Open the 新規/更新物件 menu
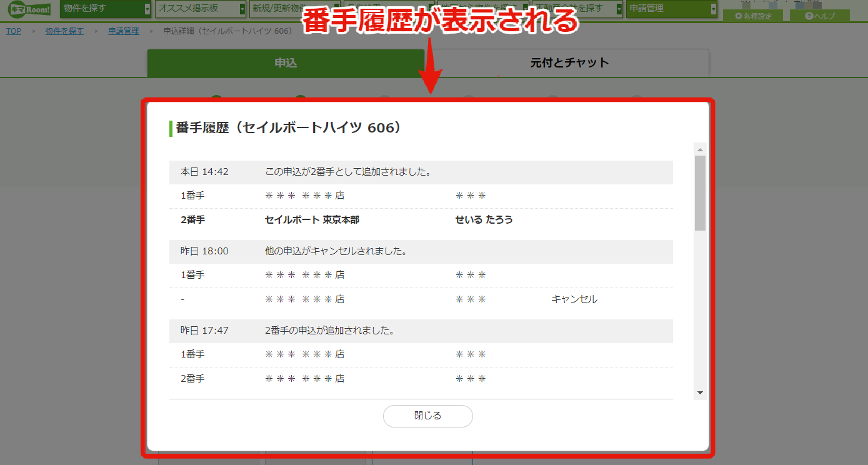Image resolution: width=868 pixels, height=465 pixels. pyautogui.click(x=295, y=9)
